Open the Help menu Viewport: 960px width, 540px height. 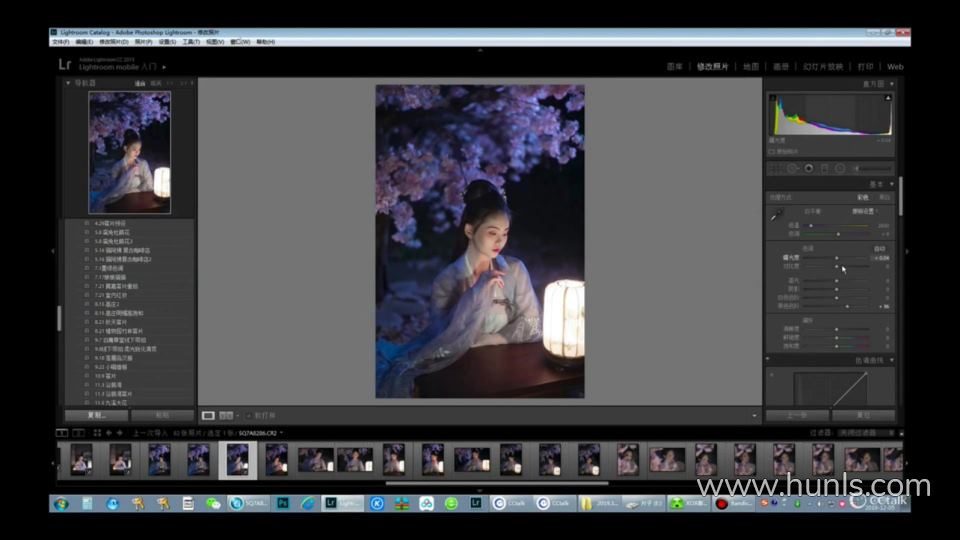pos(265,42)
